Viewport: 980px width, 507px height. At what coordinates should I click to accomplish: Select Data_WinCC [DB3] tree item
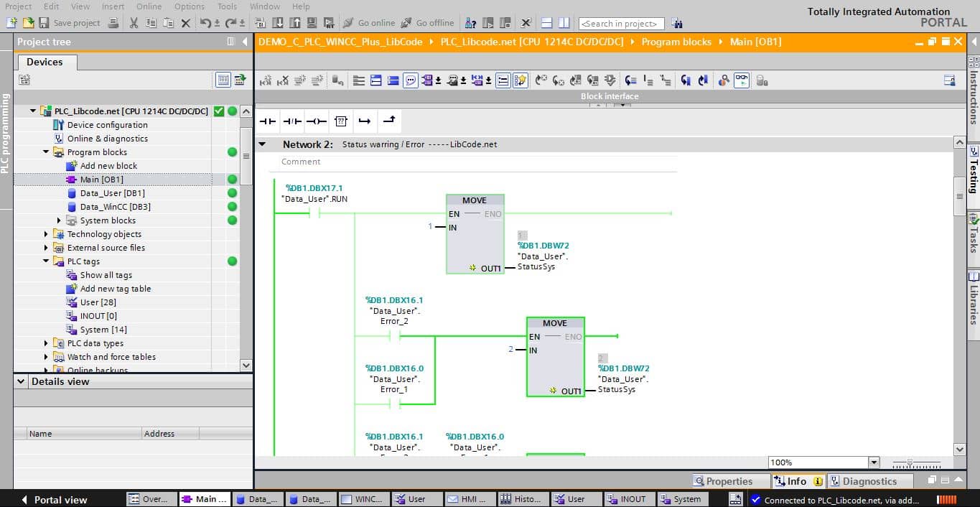point(115,207)
